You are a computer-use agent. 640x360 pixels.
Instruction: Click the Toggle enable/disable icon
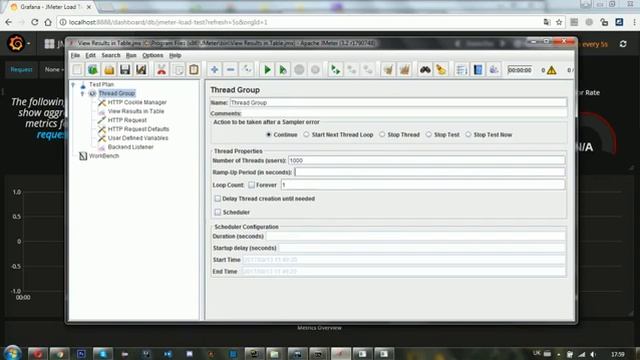pos(247,70)
